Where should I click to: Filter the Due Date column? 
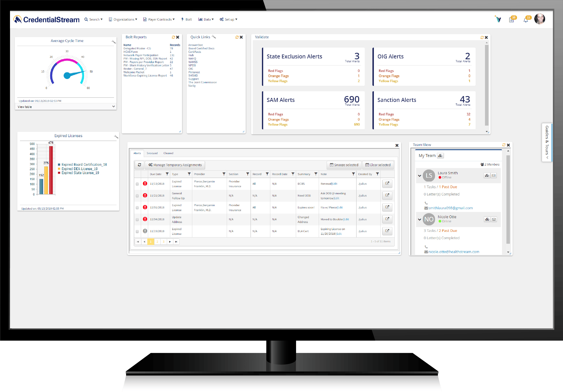pos(167,174)
